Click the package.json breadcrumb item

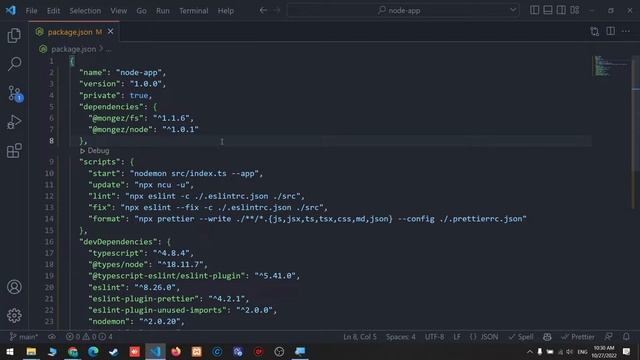pyautogui.click(x=73, y=49)
